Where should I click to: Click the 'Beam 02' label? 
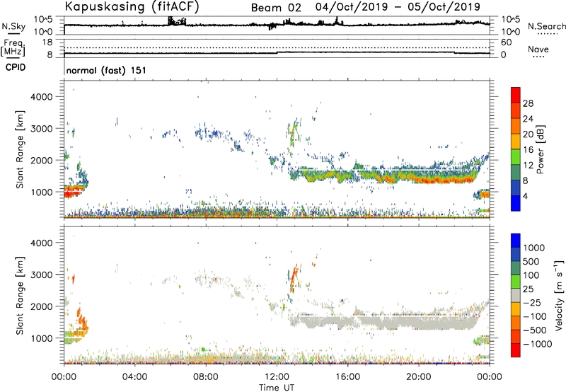[276, 8]
